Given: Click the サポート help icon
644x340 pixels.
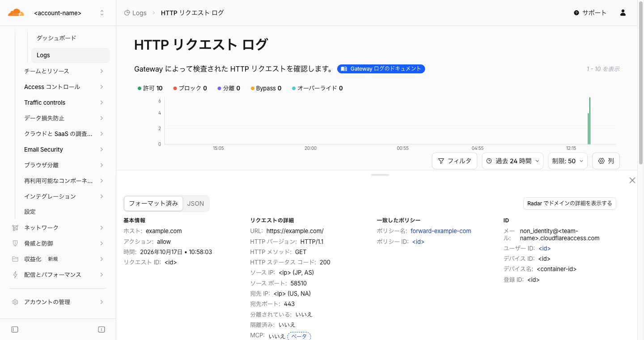Looking at the screenshot, I should (576, 13).
